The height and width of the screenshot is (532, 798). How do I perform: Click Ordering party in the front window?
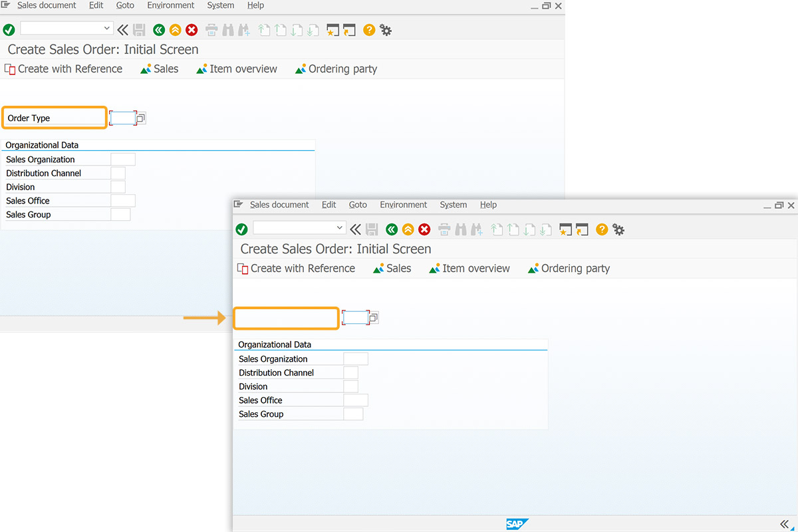(569, 268)
